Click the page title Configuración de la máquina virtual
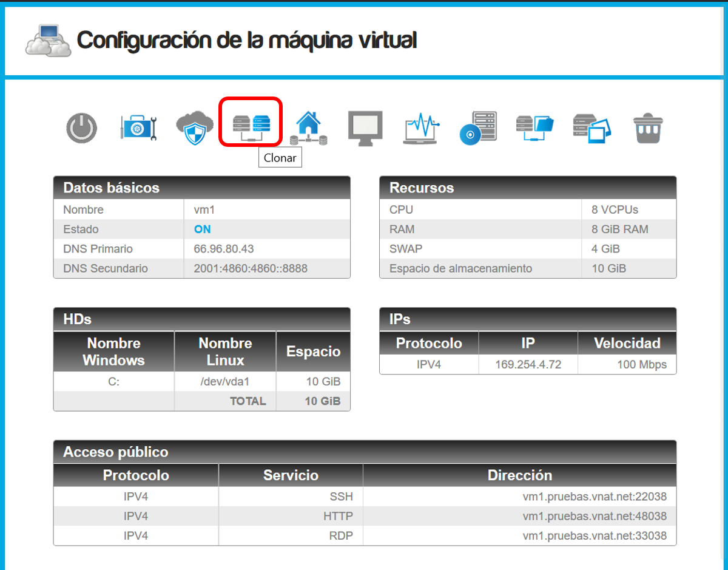728x570 pixels. click(x=247, y=40)
